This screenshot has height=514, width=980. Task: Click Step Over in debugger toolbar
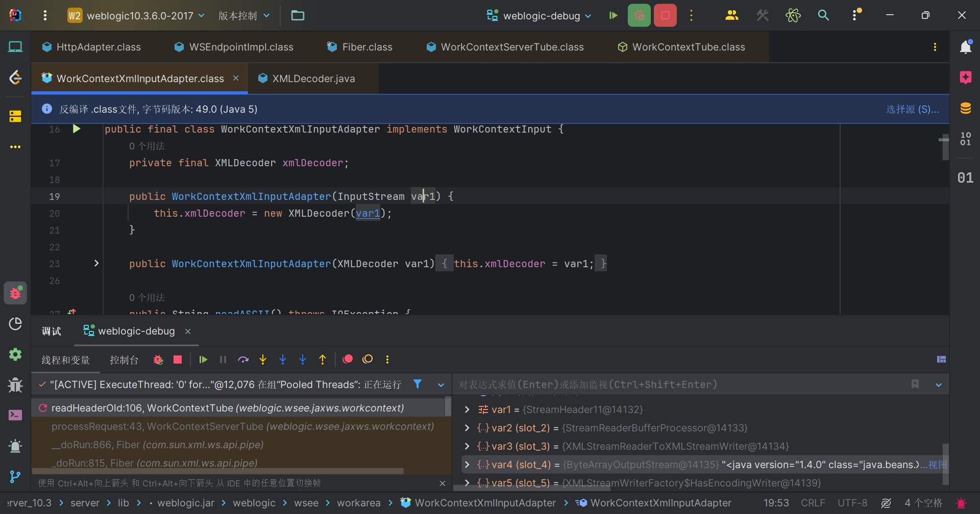coord(243,359)
